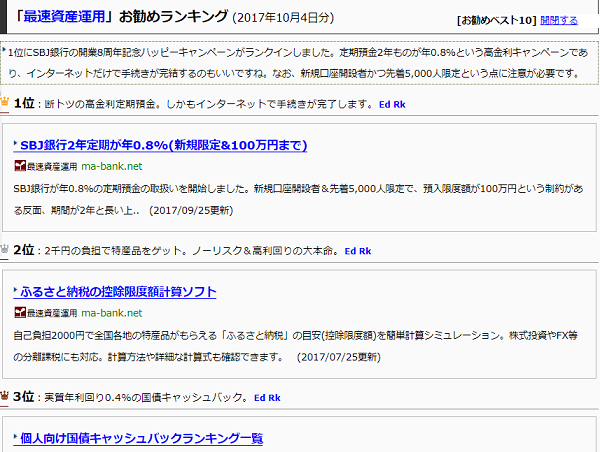The height and width of the screenshot is (452, 600).
Task: Click the bronze crown icon beside 3位
Action: tap(5, 395)
